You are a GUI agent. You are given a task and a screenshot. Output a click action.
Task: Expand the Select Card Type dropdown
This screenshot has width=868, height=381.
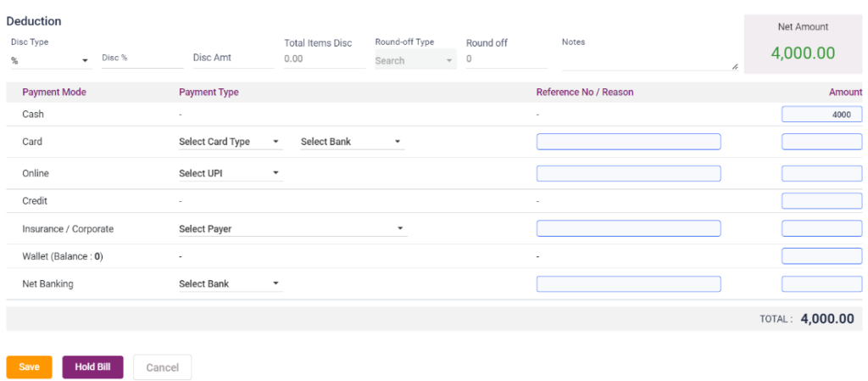(230, 142)
